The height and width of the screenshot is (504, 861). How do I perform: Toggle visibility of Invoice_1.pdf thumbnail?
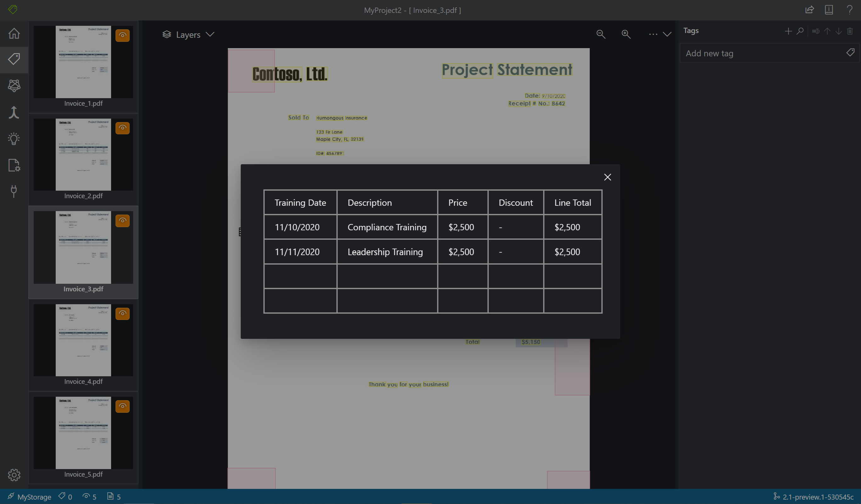click(122, 35)
